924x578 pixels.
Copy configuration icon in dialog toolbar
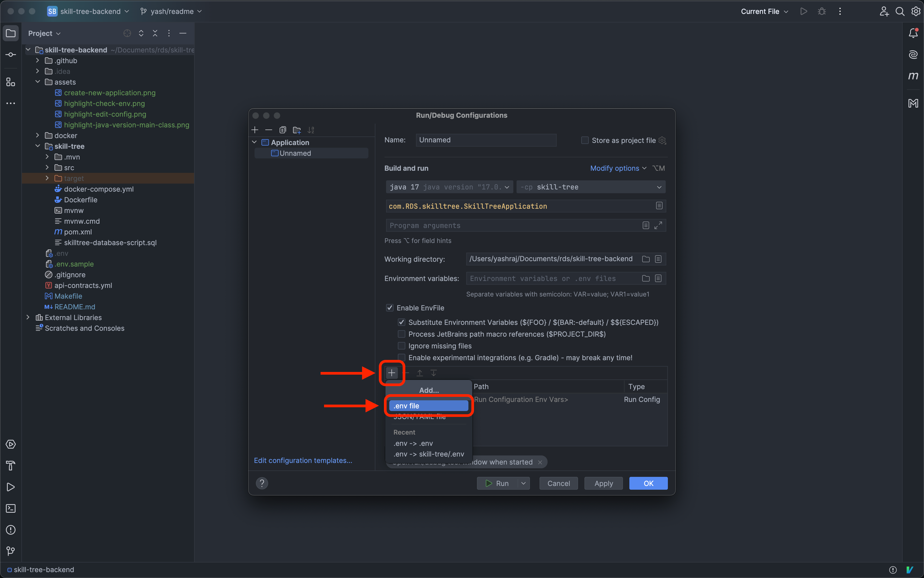(283, 130)
